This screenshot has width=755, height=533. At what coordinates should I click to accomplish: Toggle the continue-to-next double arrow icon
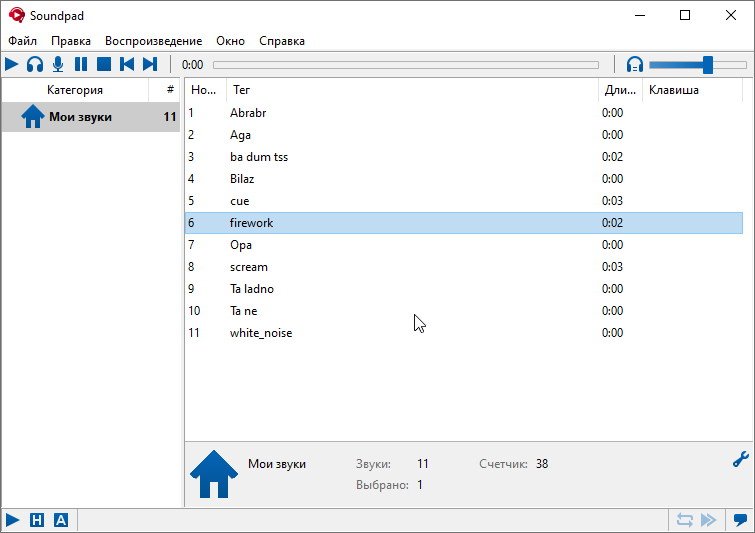[708, 520]
